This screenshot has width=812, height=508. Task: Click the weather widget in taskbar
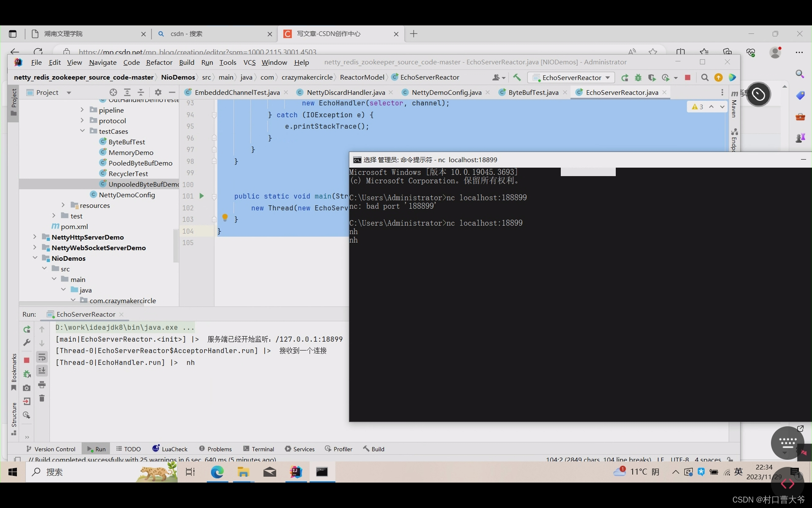coord(636,472)
